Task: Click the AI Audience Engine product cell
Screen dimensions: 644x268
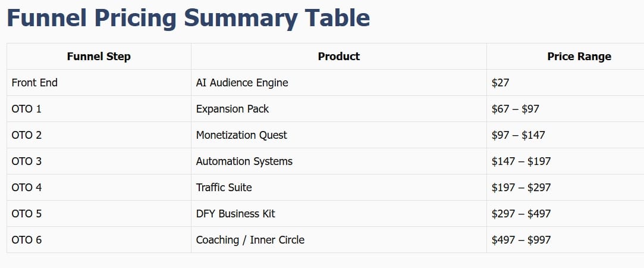Action: pyautogui.click(x=242, y=83)
